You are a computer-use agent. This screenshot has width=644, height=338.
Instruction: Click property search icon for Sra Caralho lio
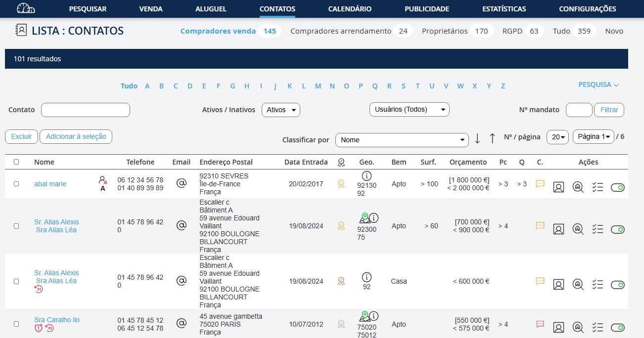click(x=578, y=327)
